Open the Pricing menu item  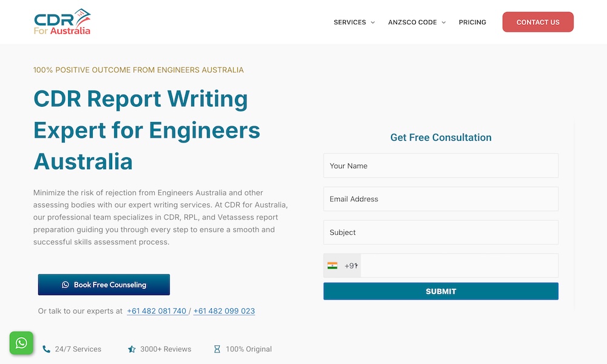pos(472,22)
